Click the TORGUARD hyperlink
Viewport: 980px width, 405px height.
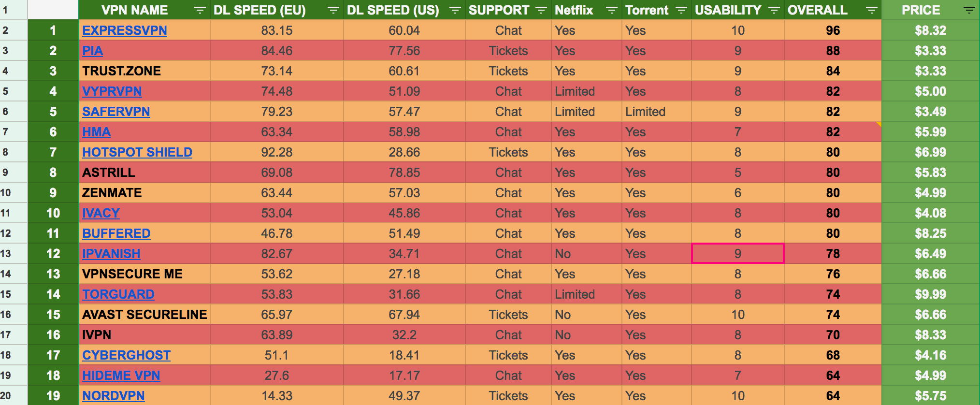pyautogui.click(x=118, y=294)
